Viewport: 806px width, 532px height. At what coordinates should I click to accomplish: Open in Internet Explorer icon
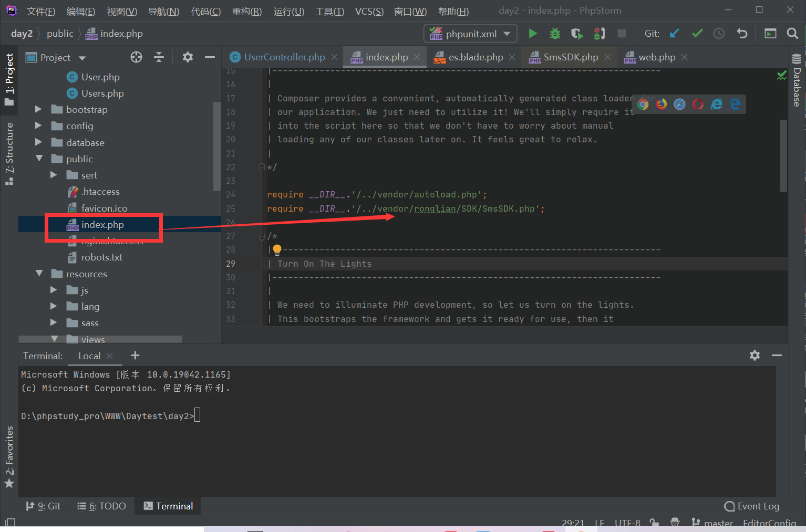(x=716, y=104)
